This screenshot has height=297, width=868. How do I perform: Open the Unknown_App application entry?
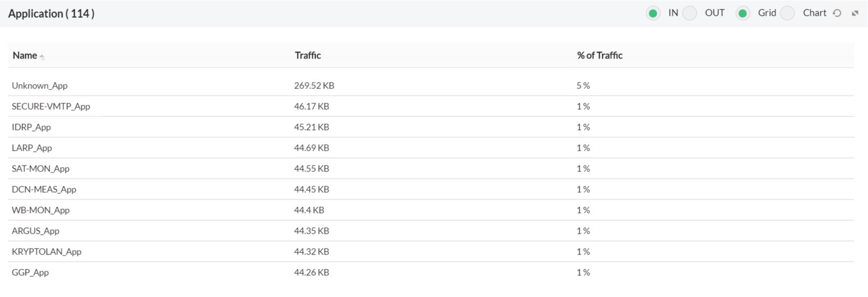pos(40,85)
